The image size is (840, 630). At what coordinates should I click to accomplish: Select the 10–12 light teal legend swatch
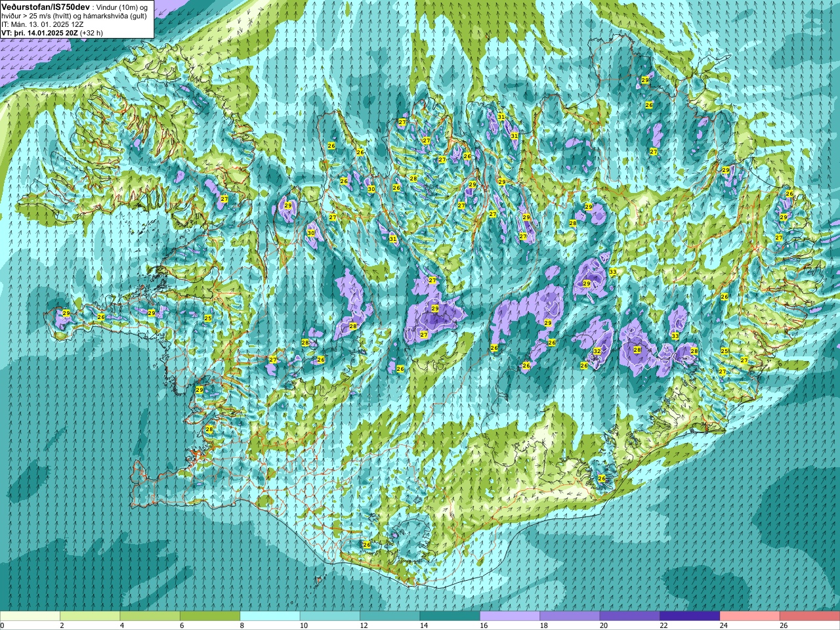click(330, 616)
